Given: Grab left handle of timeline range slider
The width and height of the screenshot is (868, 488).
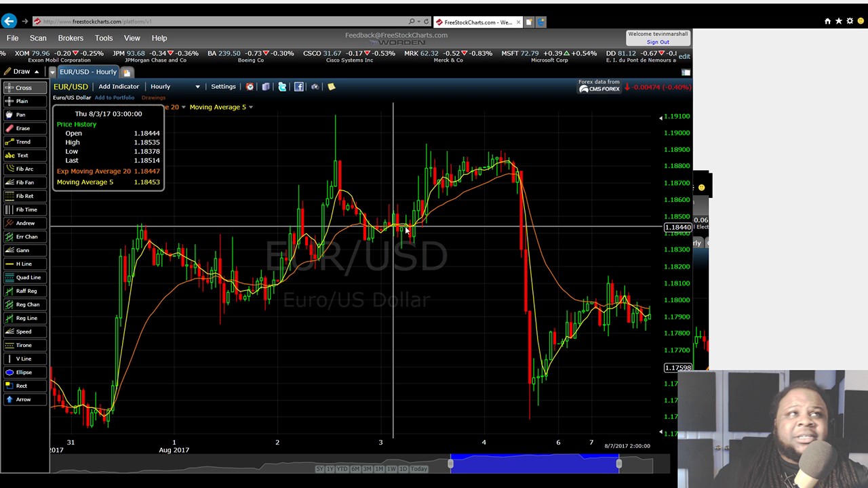Looking at the screenshot, I should click(450, 464).
